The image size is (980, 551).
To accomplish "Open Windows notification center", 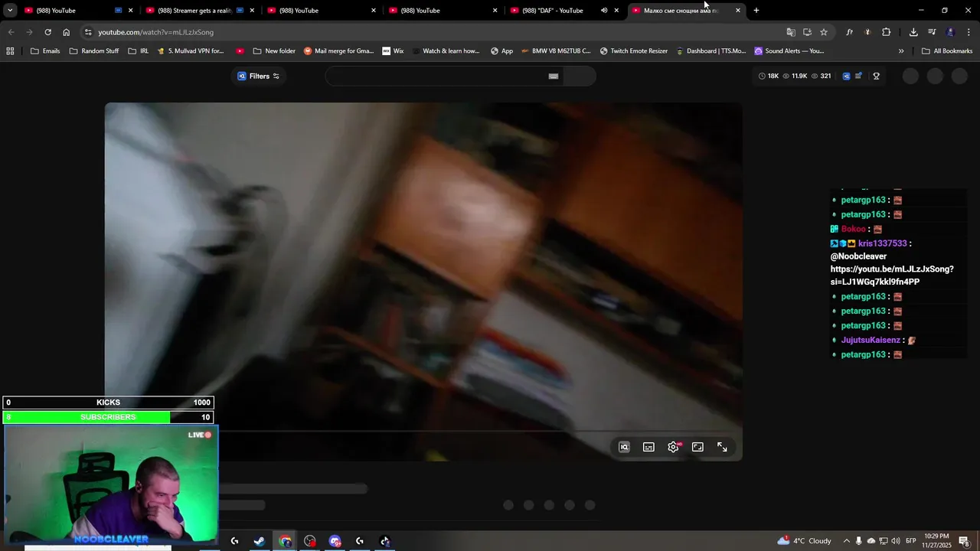I will [x=964, y=541].
